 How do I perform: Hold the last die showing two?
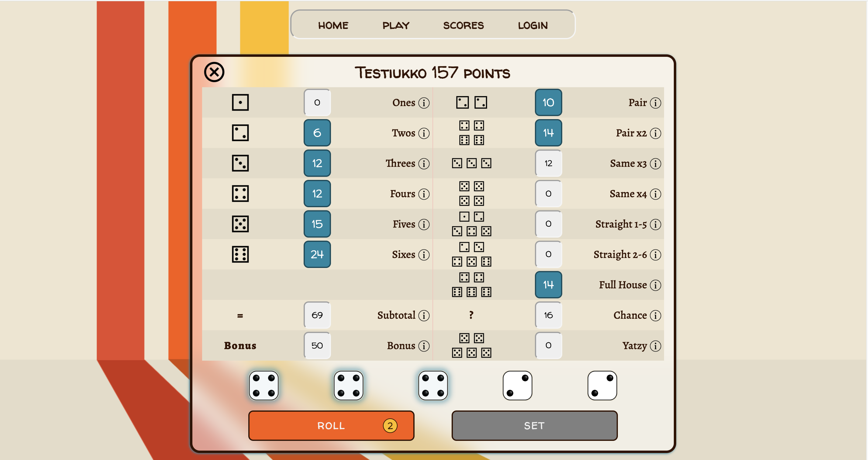point(602,385)
